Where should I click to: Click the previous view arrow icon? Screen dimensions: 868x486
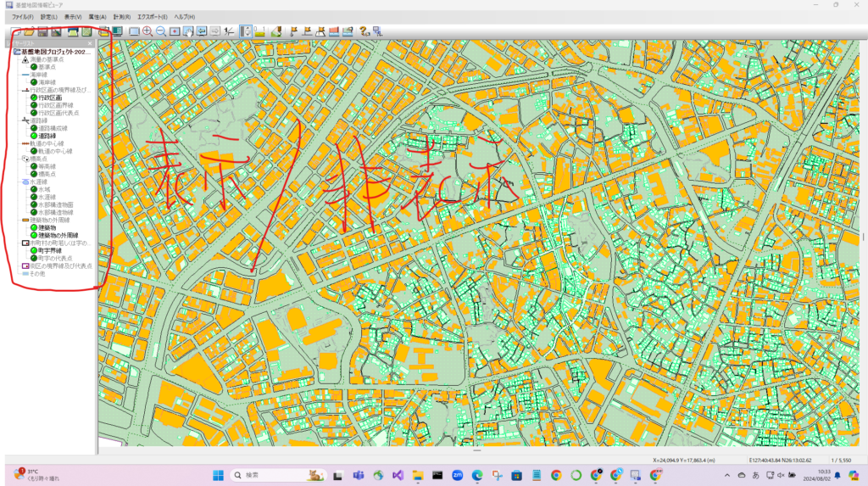tap(202, 32)
